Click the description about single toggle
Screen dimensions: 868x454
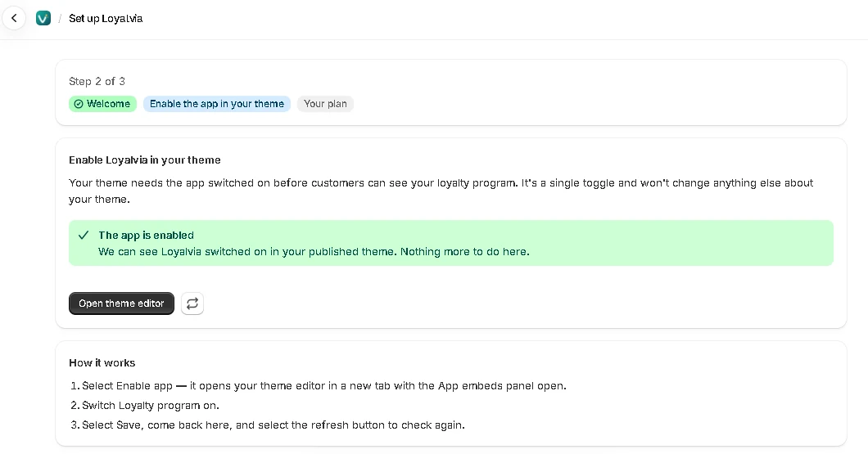[441, 191]
